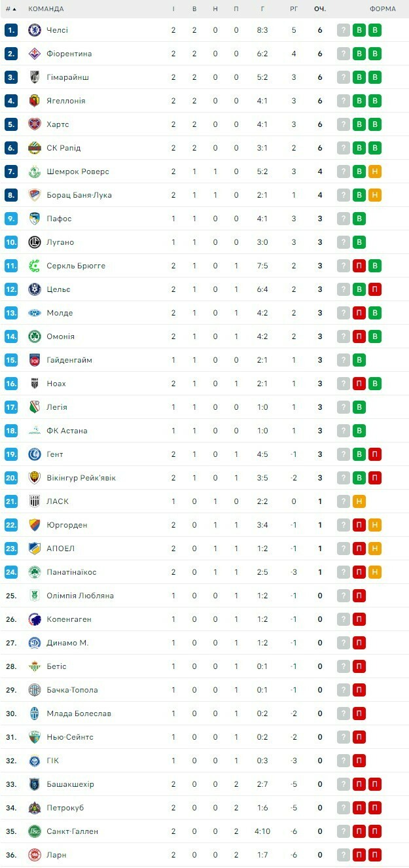Click the Fiorentina club logo
This screenshot has height=868, width=409.
35,54
